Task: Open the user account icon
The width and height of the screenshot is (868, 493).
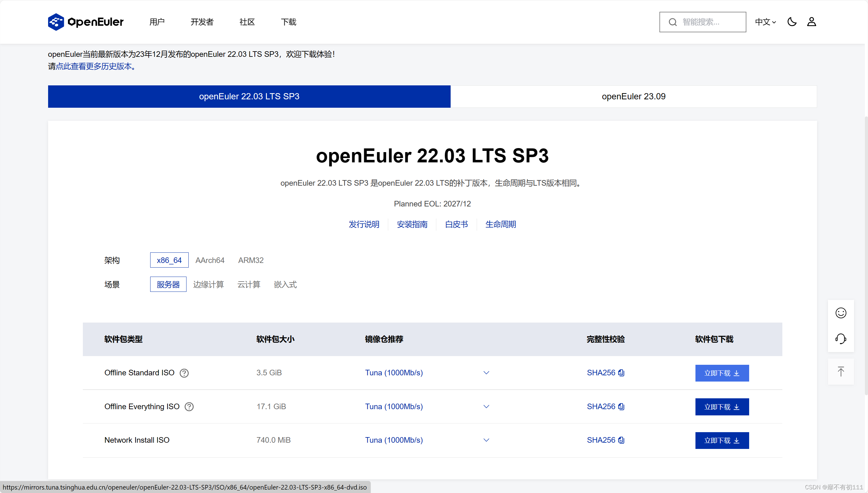Action: point(812,22)
